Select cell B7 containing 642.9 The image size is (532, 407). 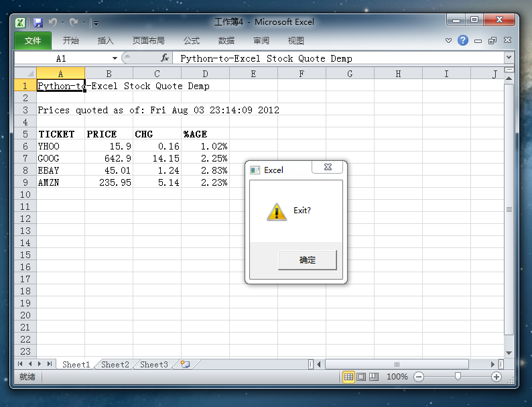click(x=109, y=158)
